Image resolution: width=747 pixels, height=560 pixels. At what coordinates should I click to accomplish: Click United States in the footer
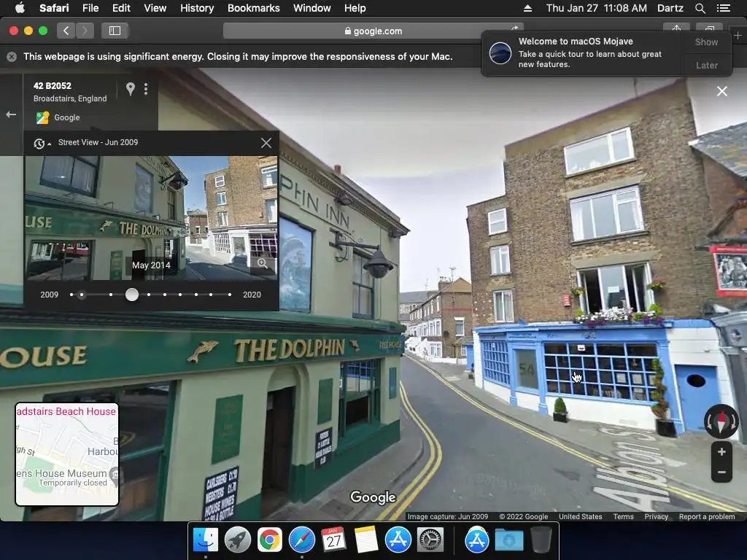[x=580, y=517]
